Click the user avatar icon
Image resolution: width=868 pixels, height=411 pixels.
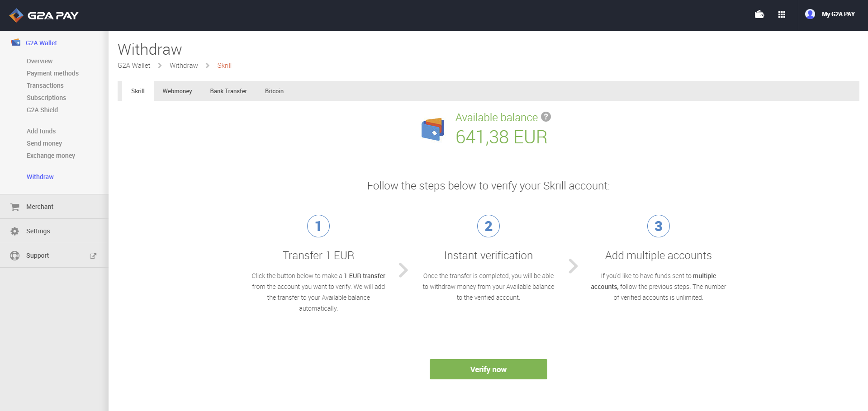tap(810, 14)
